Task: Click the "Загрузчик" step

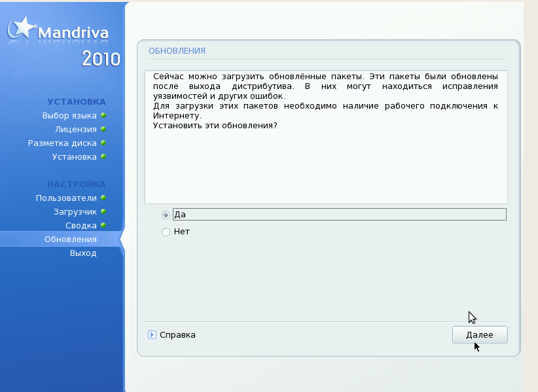Action: tap(75, 212)
